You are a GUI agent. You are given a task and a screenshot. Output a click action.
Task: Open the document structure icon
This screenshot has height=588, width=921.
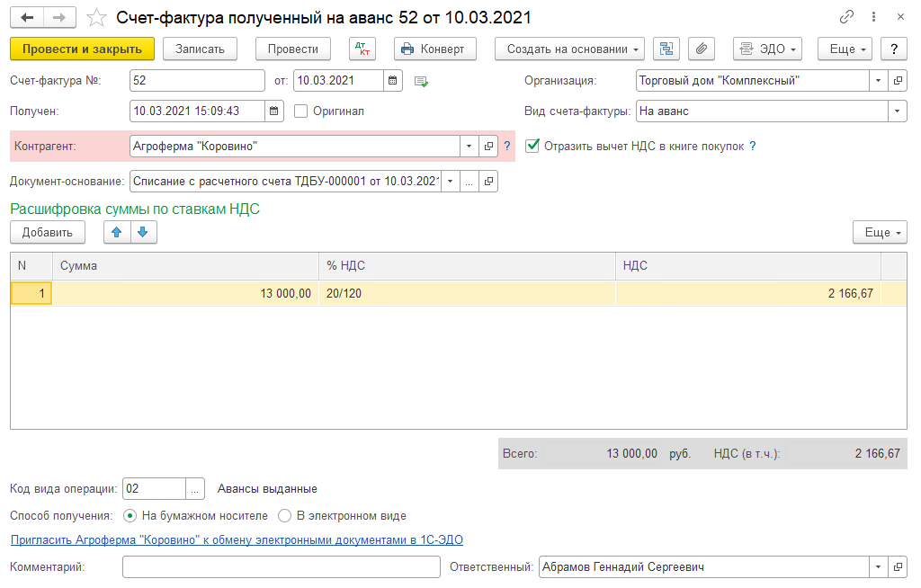(x=666, y=49)
